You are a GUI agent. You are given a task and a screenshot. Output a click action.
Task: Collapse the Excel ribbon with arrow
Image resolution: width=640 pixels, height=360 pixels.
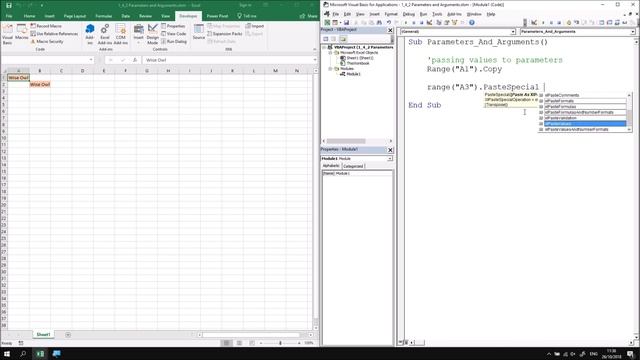314,49
